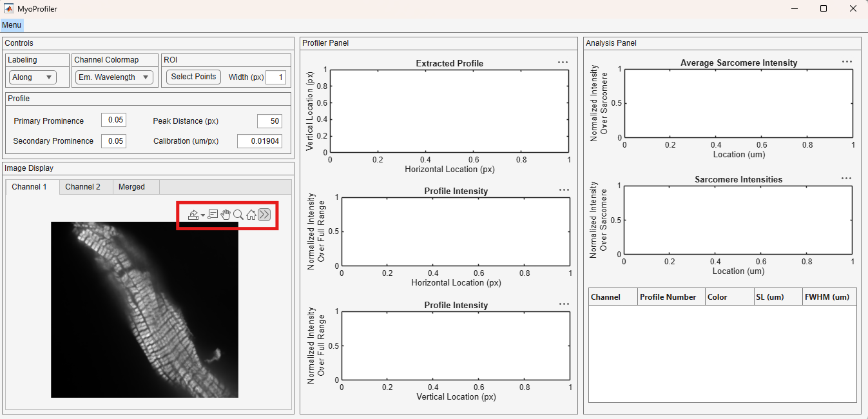Maximize the MyoProfiler window
Viewport: 868px width, 419px height.
tap(824, 8)
